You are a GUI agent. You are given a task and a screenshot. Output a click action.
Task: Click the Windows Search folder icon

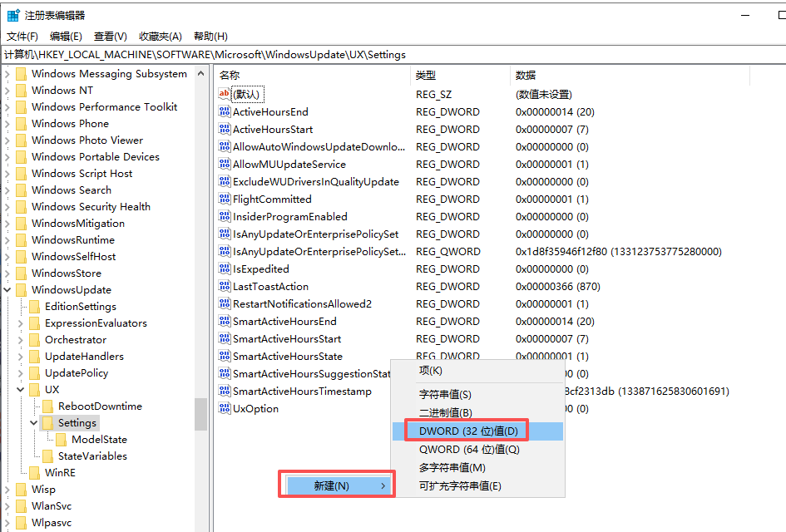click(x=21, y=190)
